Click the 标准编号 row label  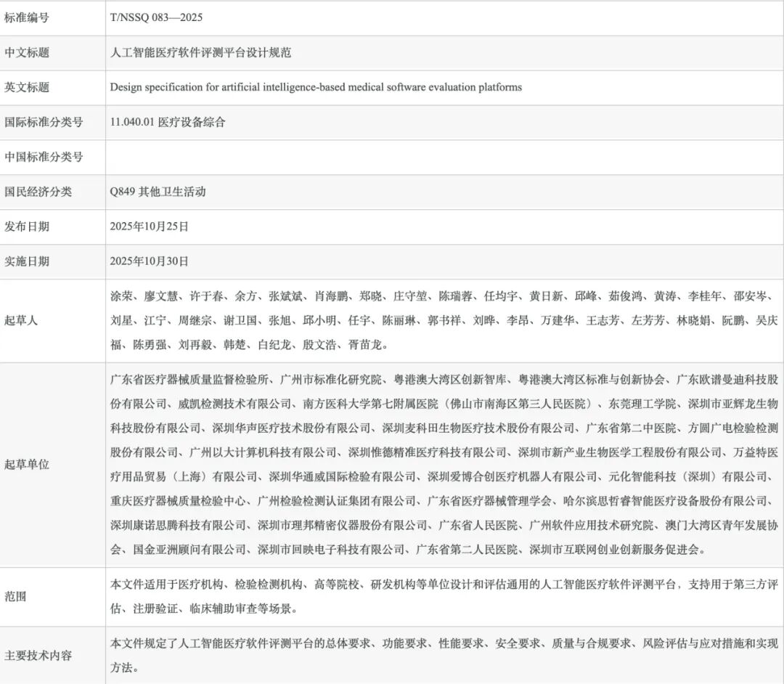click(27, 17)
